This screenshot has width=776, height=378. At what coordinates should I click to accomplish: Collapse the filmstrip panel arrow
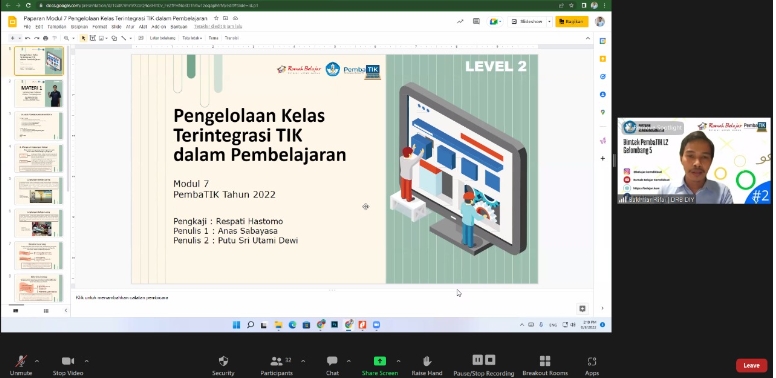pyautogui.click(x=66, y=311)
